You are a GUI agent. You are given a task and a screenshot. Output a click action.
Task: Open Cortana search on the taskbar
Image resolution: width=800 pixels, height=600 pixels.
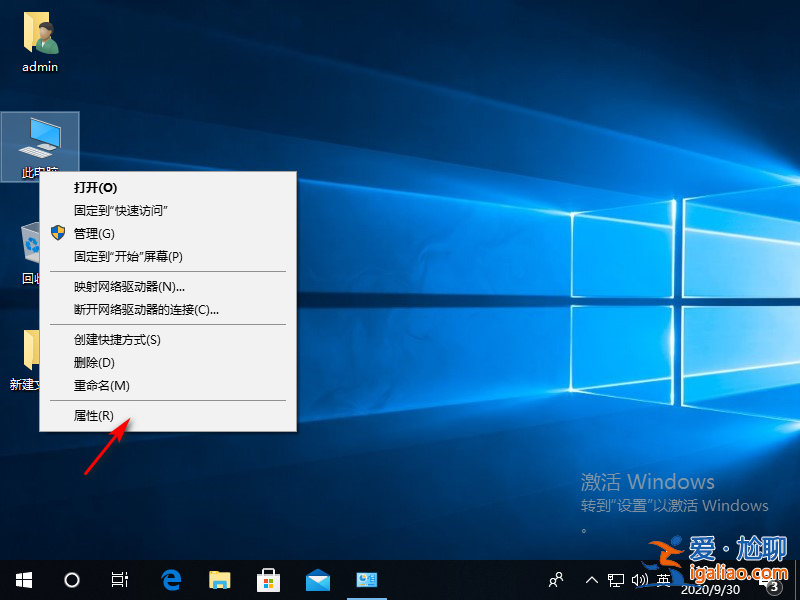coord(71,579)
